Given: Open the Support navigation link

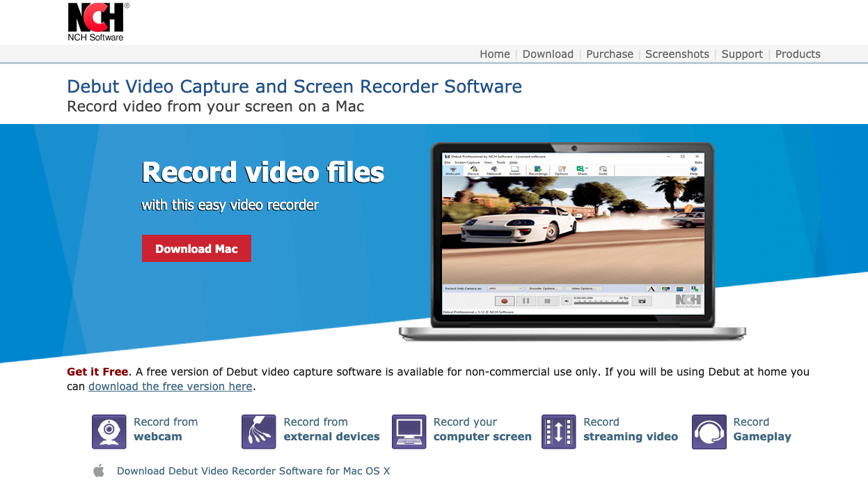Looking at the screenshot, I should pyautogui.click(x=742, y=54).
